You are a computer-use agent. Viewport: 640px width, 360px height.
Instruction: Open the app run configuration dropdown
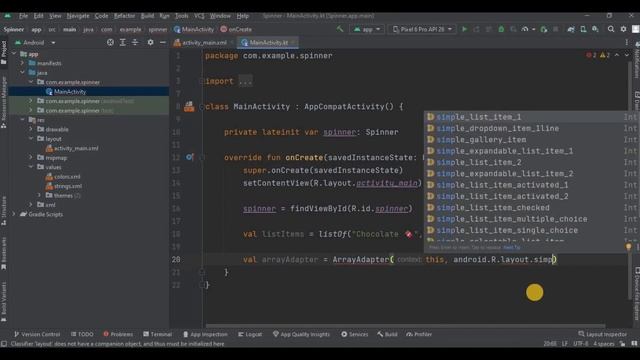click(367, 29)
